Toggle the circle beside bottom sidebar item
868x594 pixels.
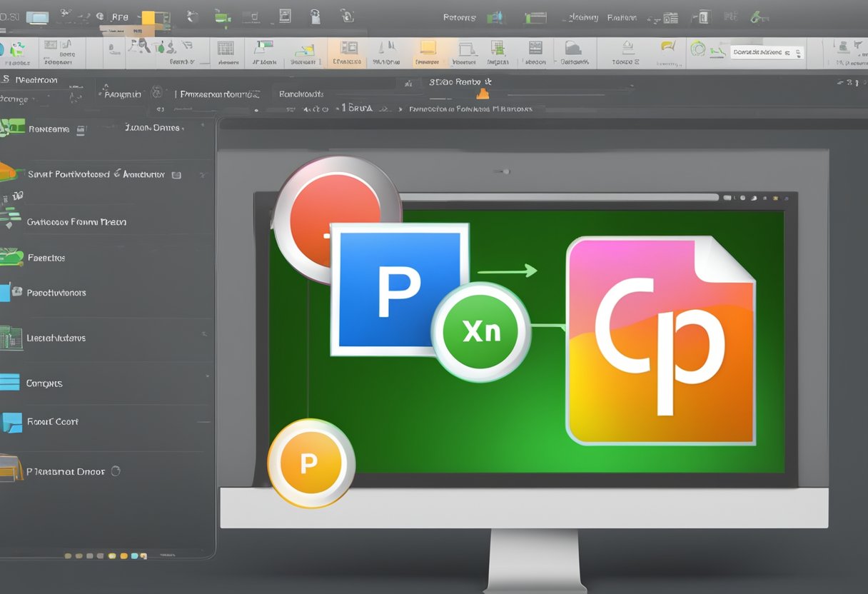tap(116, 471)
